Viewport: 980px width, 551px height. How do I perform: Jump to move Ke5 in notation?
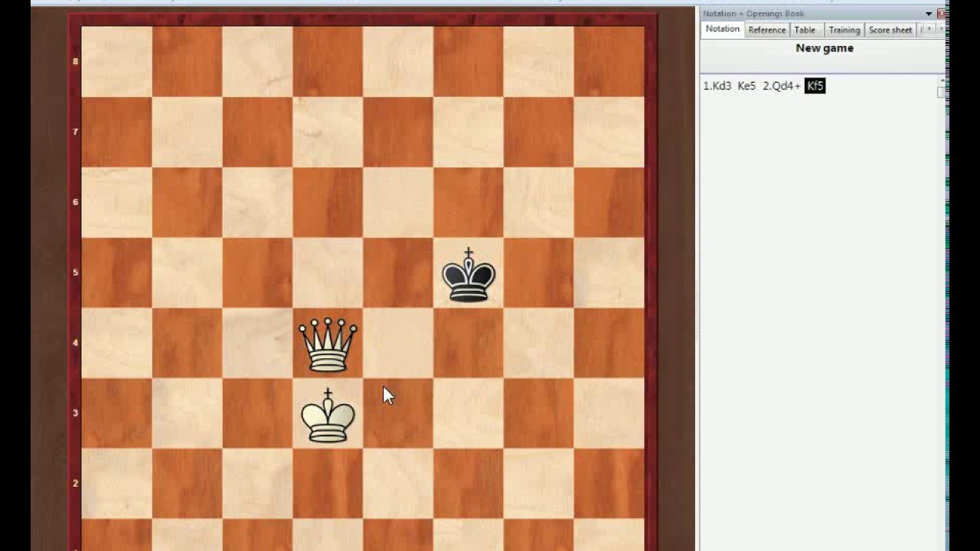tap(746, 86)
